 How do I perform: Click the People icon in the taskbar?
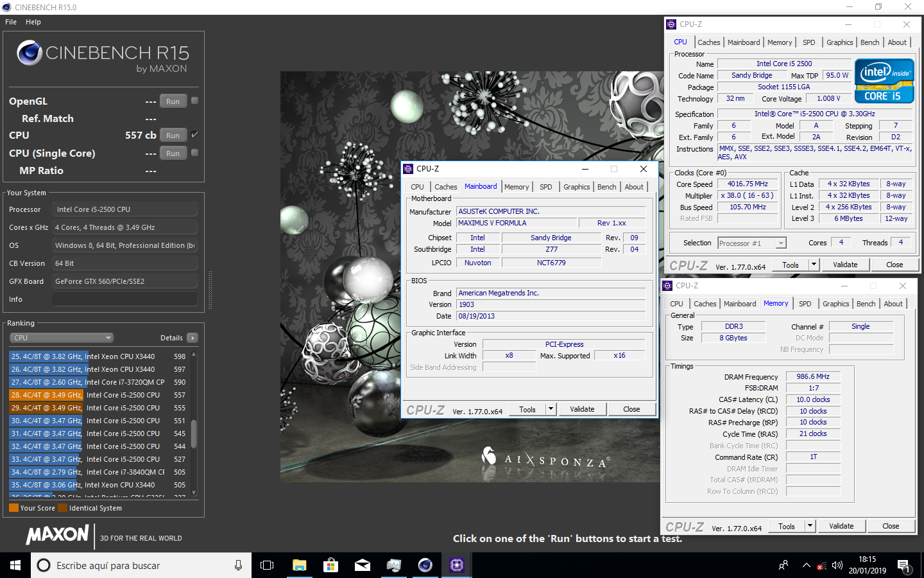click(x=783, y=565)
